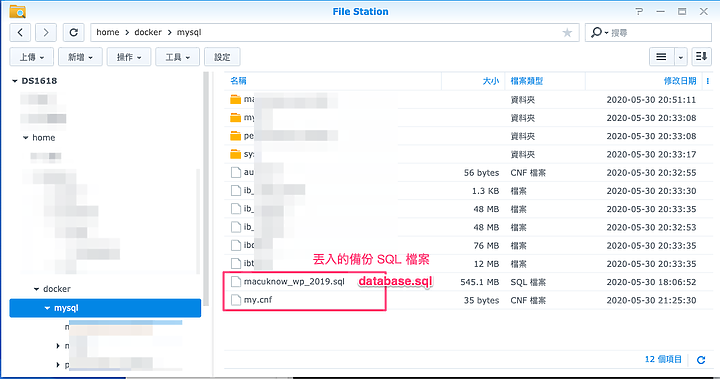This screenshot has width=720, height=379.
Task: Click the 12 MB size cell
Action: pos(486,264)
